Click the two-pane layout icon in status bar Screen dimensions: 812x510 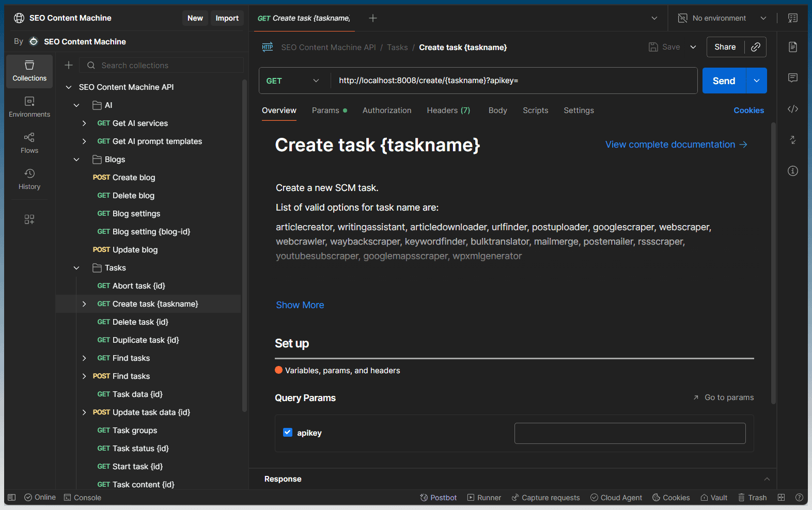coord(781,498)
